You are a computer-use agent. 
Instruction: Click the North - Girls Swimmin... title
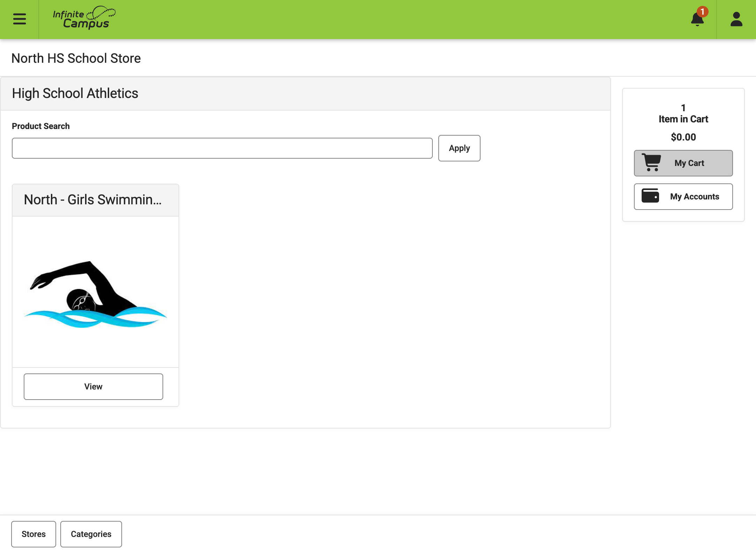click(x=93, y=200)
